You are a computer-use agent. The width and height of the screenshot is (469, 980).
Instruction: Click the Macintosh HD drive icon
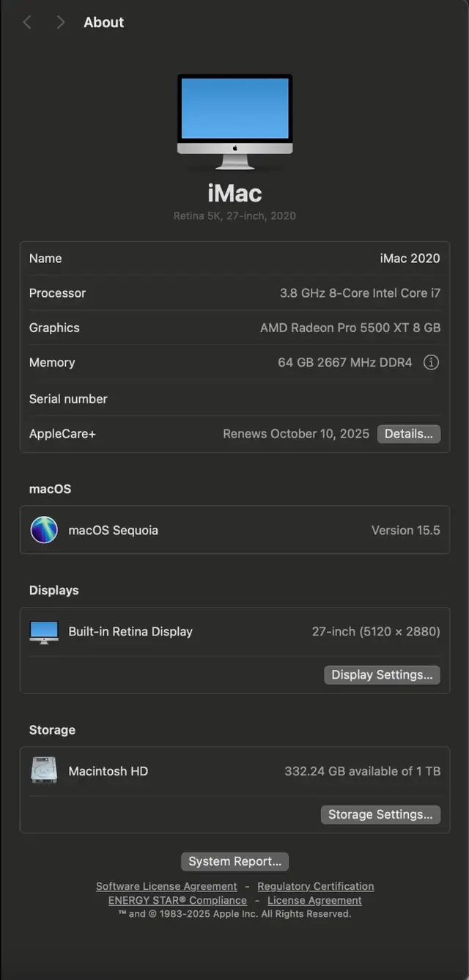pos(44,770)
